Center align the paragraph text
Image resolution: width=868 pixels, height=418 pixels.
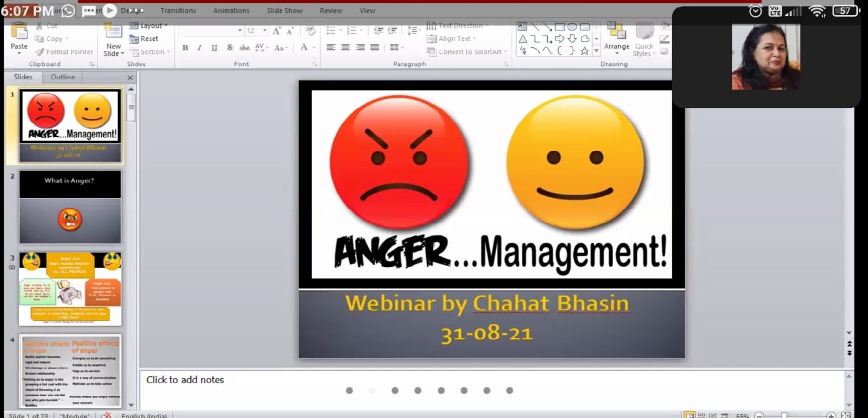click(345, 48)
